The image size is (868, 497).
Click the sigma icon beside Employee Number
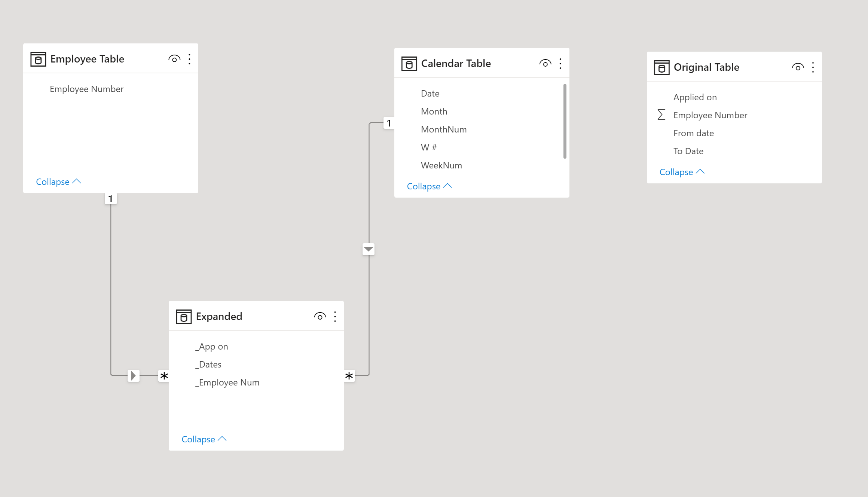[x=661, y=115]
